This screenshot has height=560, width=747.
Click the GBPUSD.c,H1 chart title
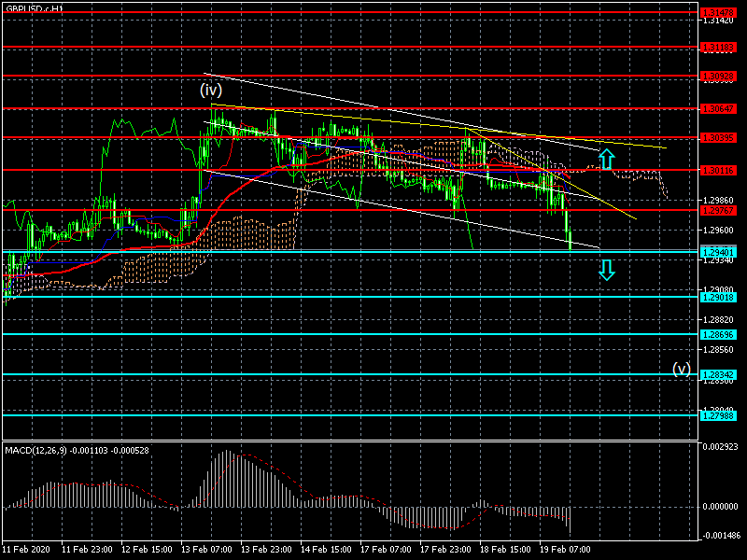pos(35,7)
